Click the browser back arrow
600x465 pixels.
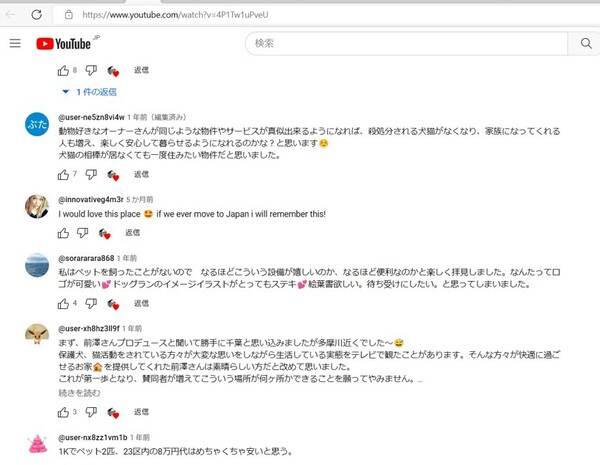pos(11,15)
